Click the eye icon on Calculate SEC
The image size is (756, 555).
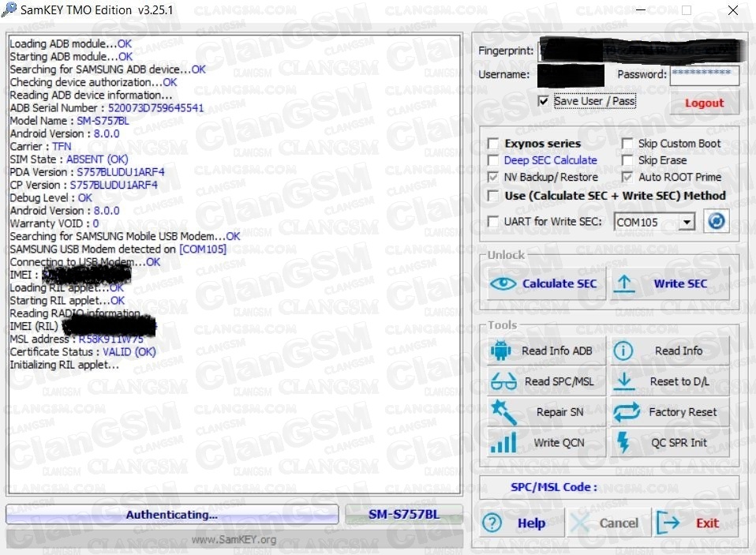pyautogui.click(x=503, y=283)
